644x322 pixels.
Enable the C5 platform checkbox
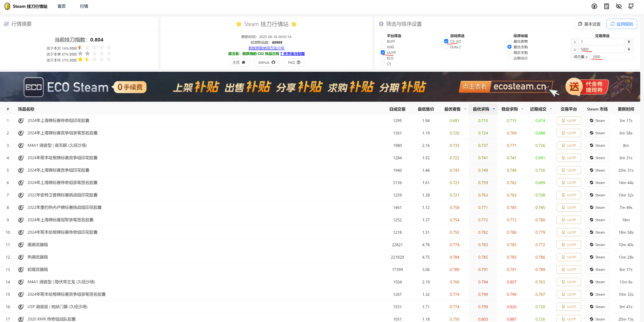(383, 64)
